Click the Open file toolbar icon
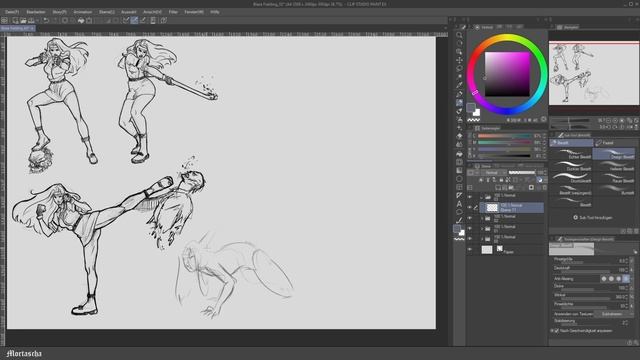The width and height of the screenshot is (640, 360). 23,20
